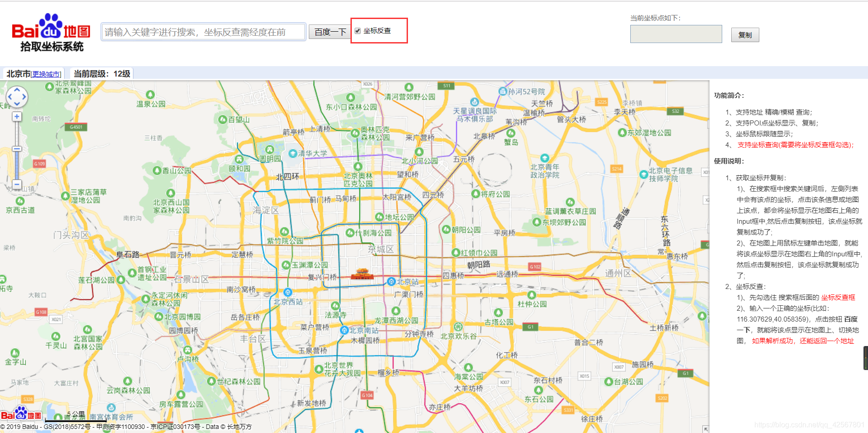Click the 香山公园 green park icon
The width and height of the screenshot is (868, 433).
[x=157, y=170]
